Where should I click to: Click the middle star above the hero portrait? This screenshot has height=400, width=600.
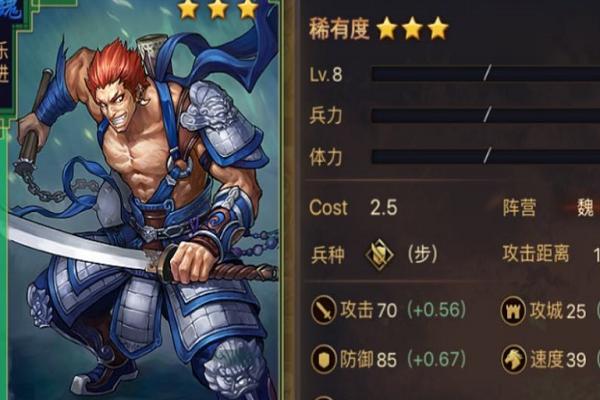pyautogui.click(x=218, y=9)
